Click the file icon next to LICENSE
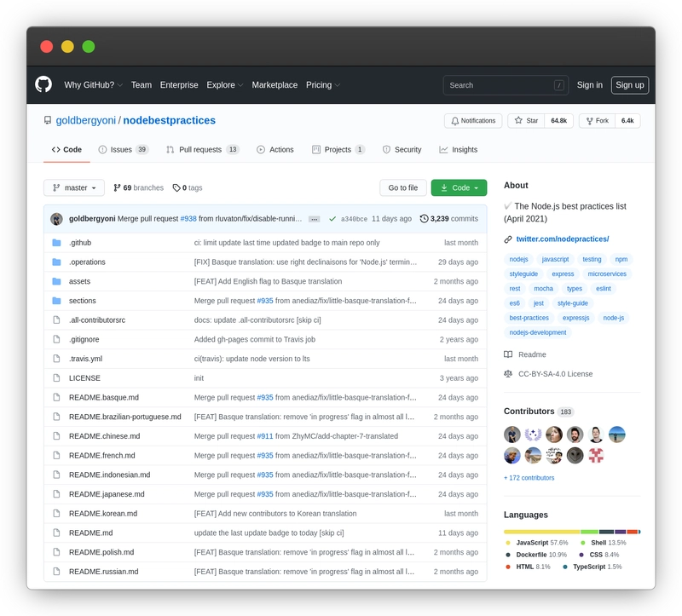The image size is (682, 616). [56, 377]
